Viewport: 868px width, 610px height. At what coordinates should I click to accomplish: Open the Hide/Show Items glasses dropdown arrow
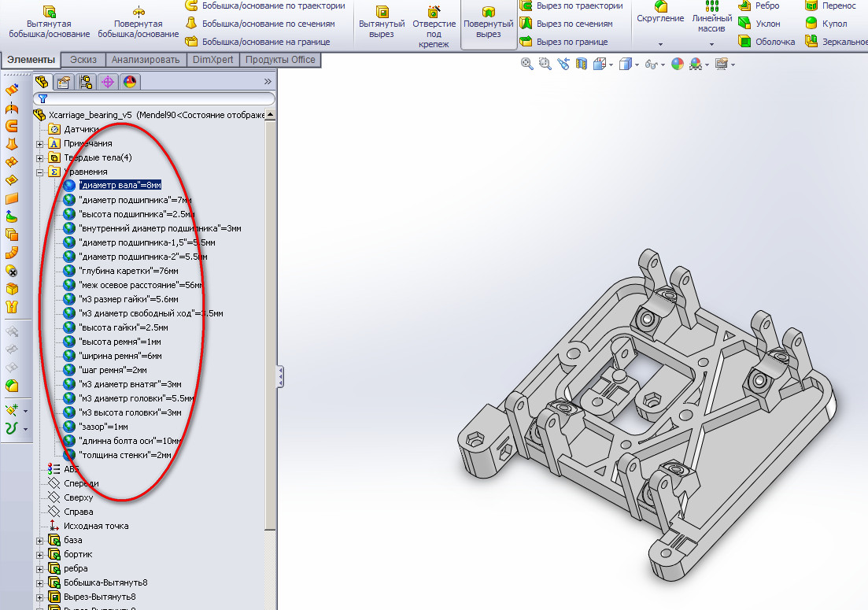[x=663, y=65]
